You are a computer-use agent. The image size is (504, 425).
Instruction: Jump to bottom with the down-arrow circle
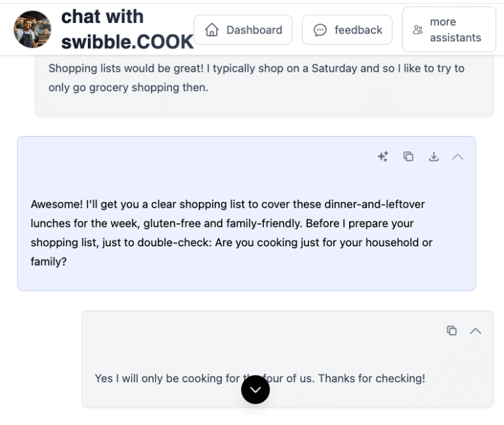pyautogui.click(x=255, y=390)
